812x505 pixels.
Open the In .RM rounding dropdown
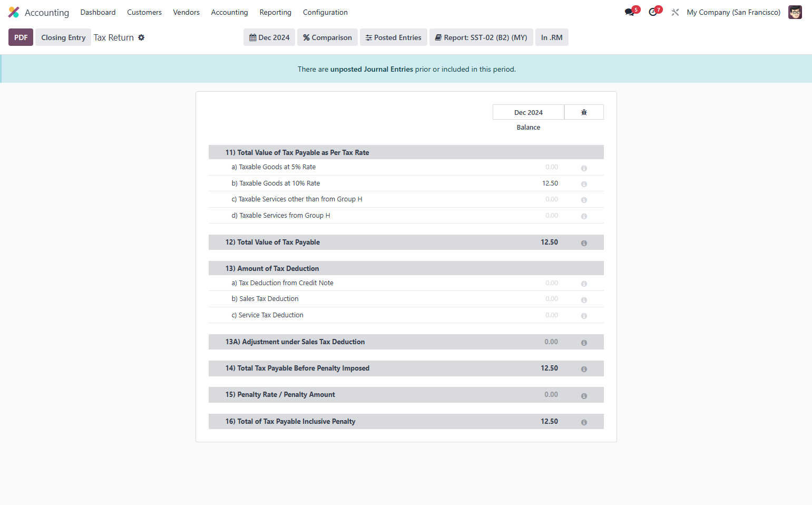tap(552, 37)
